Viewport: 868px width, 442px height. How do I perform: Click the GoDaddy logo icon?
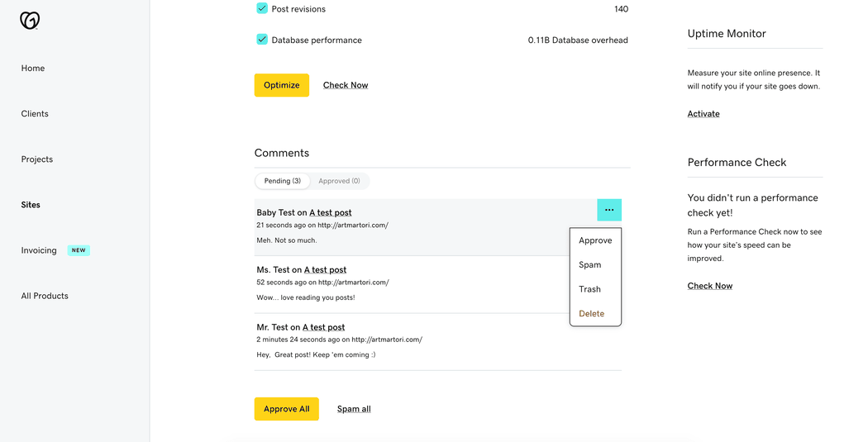tap(30, 21)
